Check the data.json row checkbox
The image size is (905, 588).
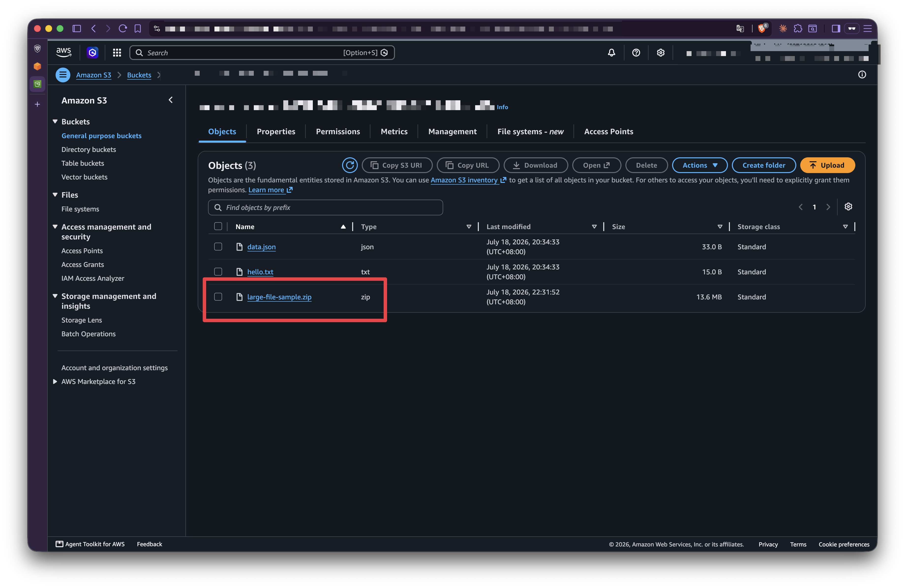(x=218, y=247)
